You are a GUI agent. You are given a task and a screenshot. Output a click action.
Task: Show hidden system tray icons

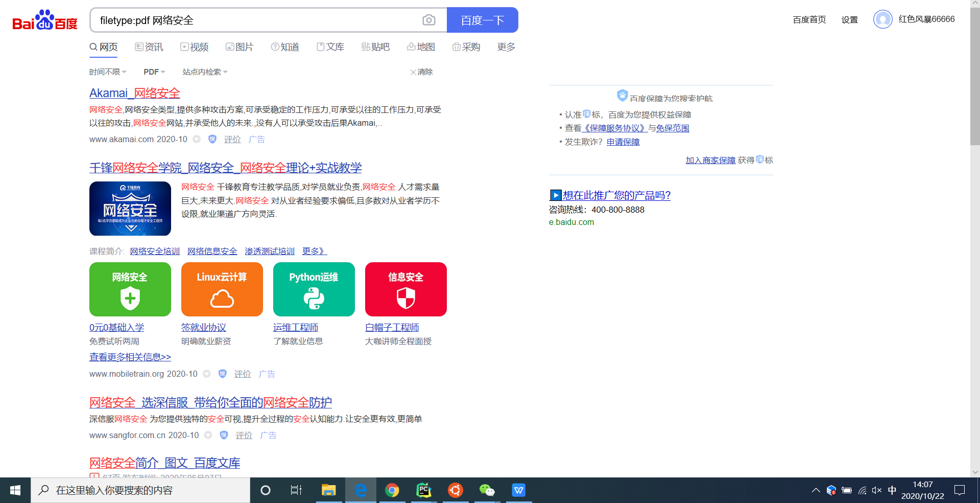(816, 490)
